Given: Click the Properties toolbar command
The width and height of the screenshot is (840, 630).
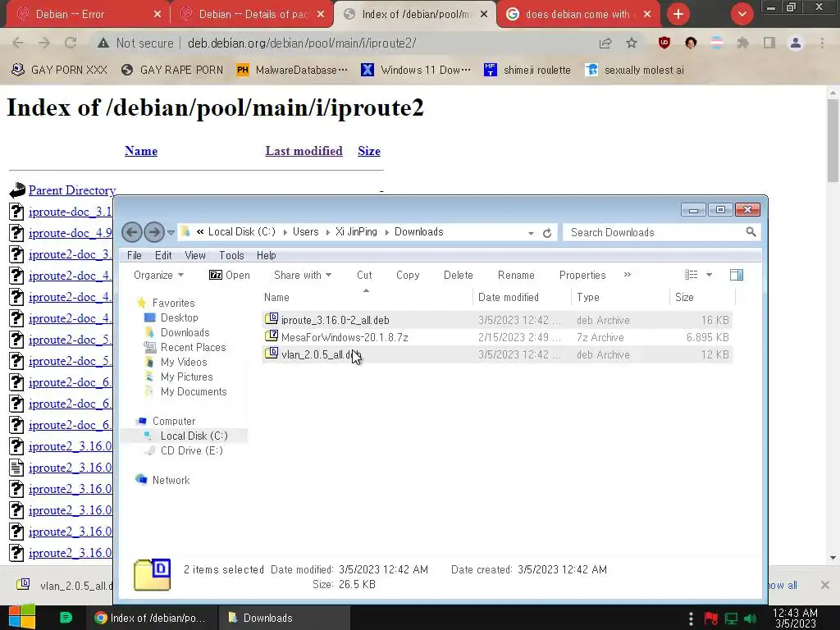Looking at the screenshot, I should (582, 275).
